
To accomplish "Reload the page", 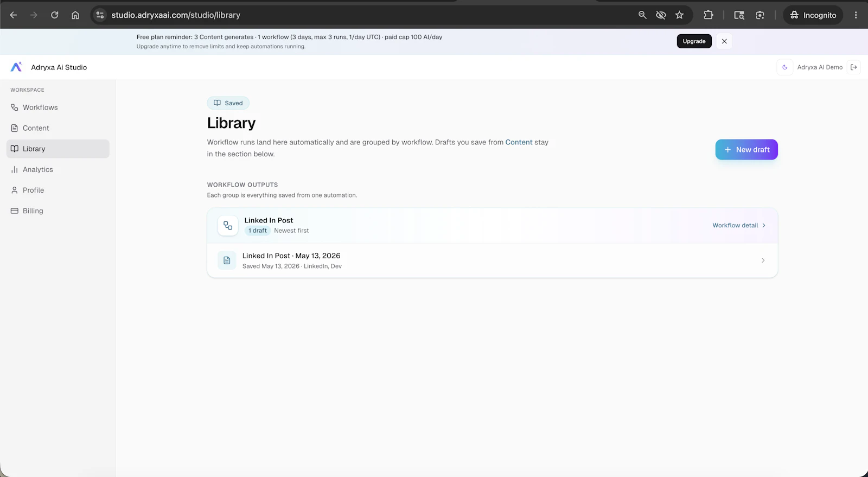I will coord(54,15).
